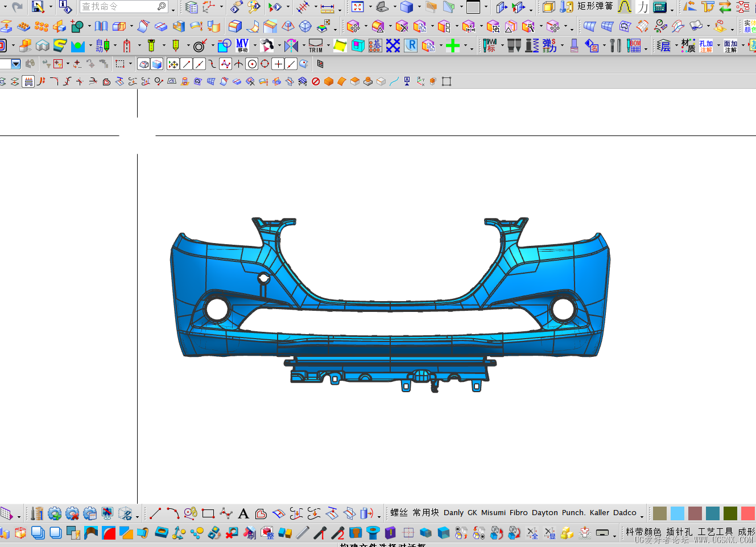
Task: Select the TRIM tool icon
Action: click(316, 46)
